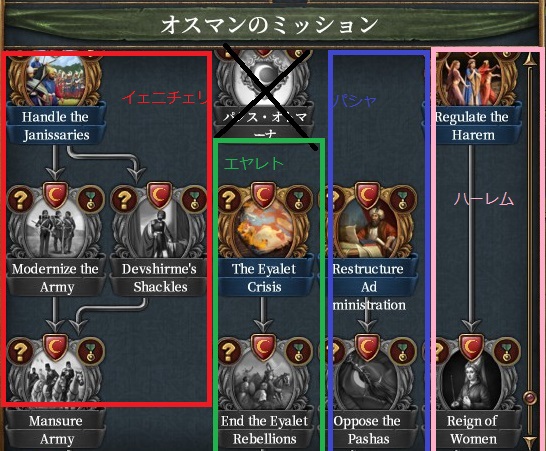The width and height of the screenshot is (546, 451).
Task: Select the Restructure Administration pasha portrait
Action: pos(367,231)
